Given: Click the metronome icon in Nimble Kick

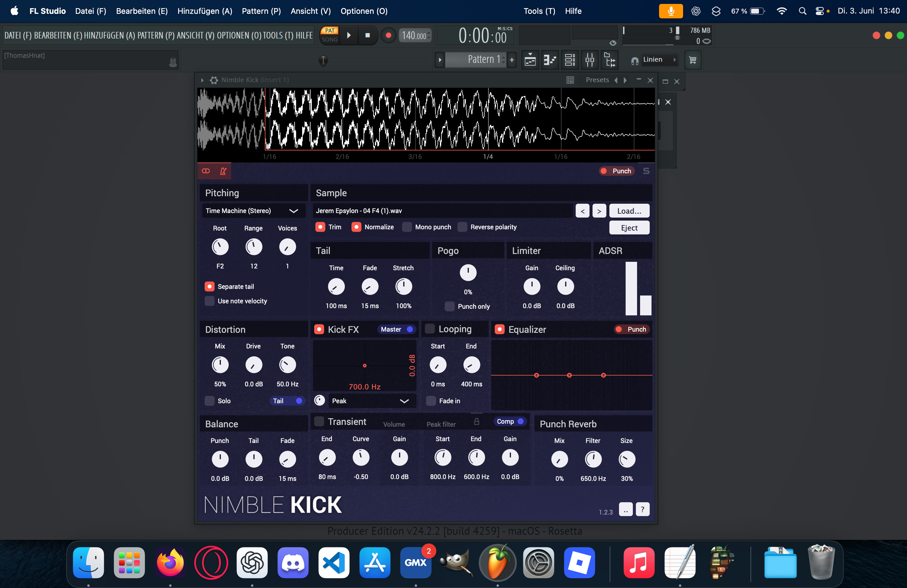Looking at the screenshot, I should [x=223, y=171].
